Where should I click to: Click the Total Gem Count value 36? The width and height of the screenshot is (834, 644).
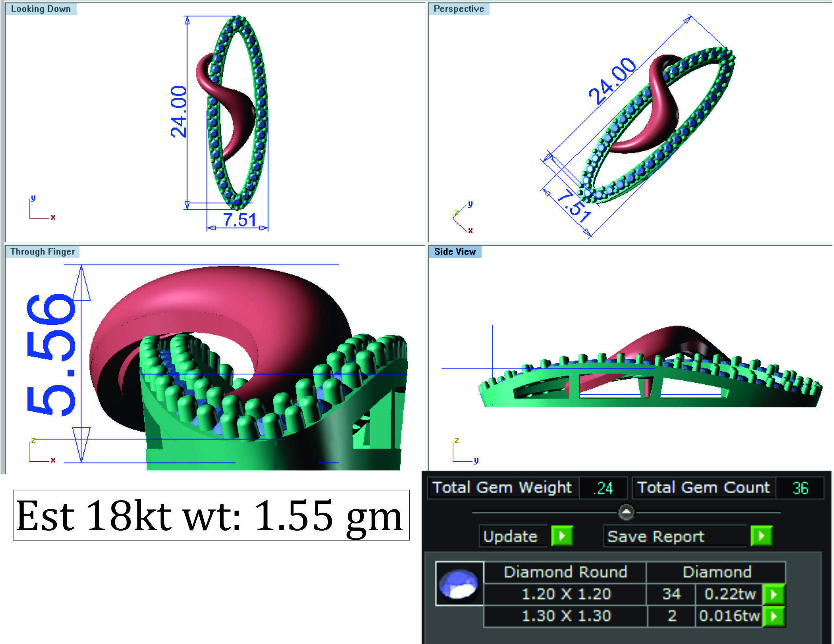tap(800, 488)
